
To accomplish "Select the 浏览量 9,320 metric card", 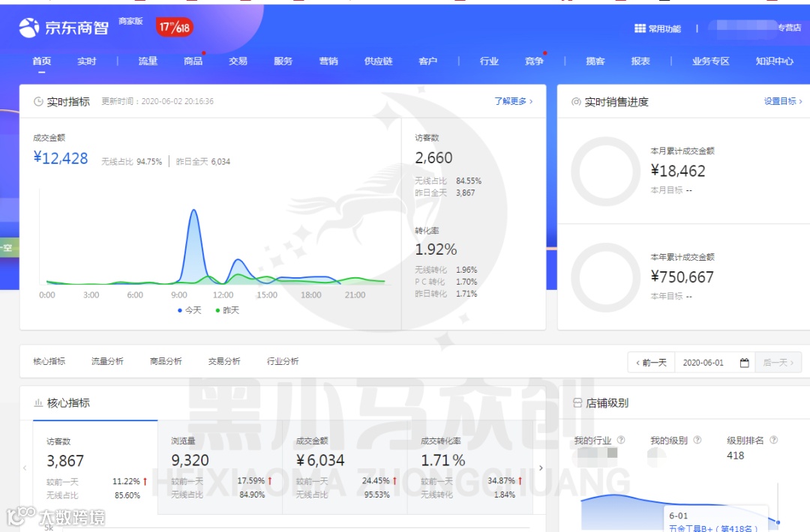I will click(x=220, y=467).
